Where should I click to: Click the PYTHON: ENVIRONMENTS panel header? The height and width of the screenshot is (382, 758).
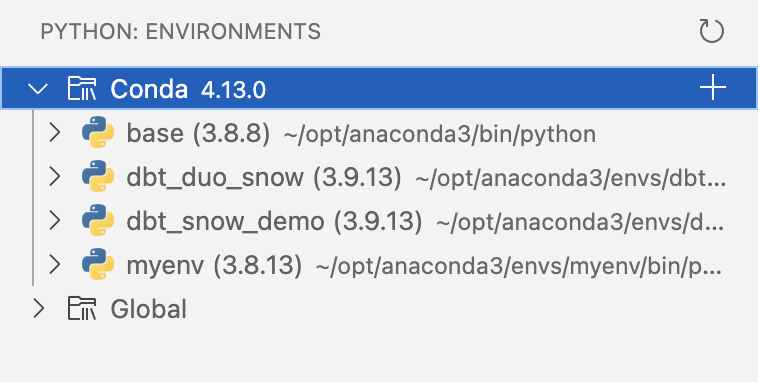click(180, 32)
